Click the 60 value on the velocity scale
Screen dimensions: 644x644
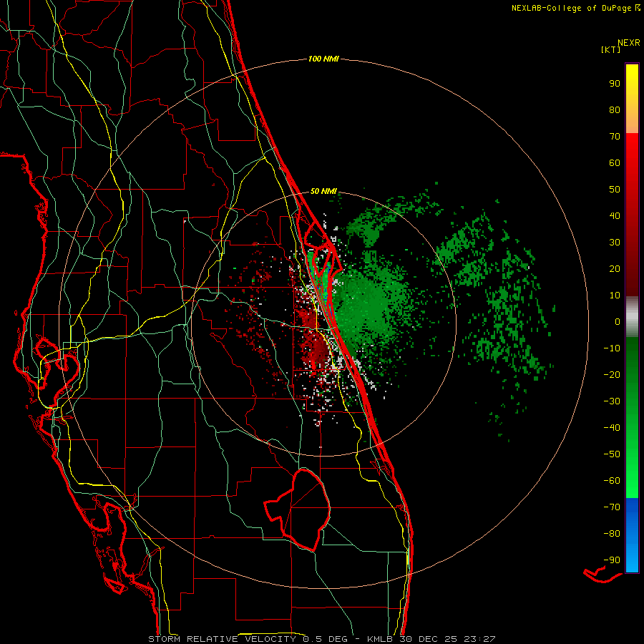615,162
